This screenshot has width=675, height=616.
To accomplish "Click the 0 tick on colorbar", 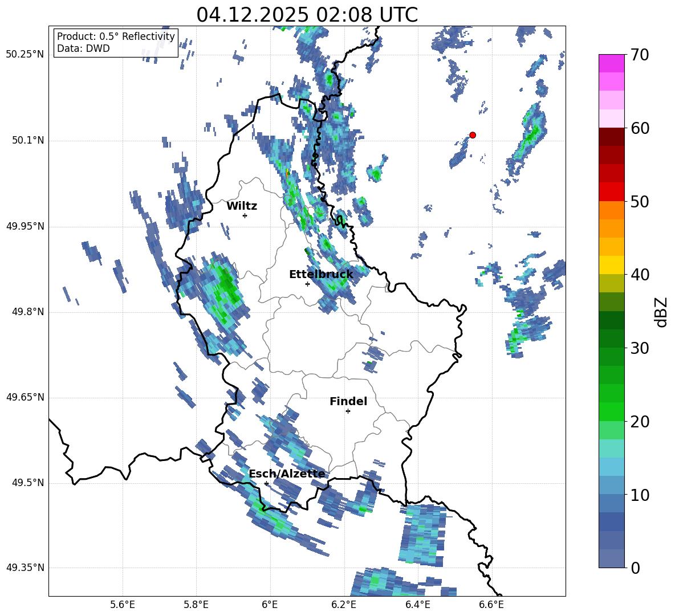I will click(x=635, y=568).
